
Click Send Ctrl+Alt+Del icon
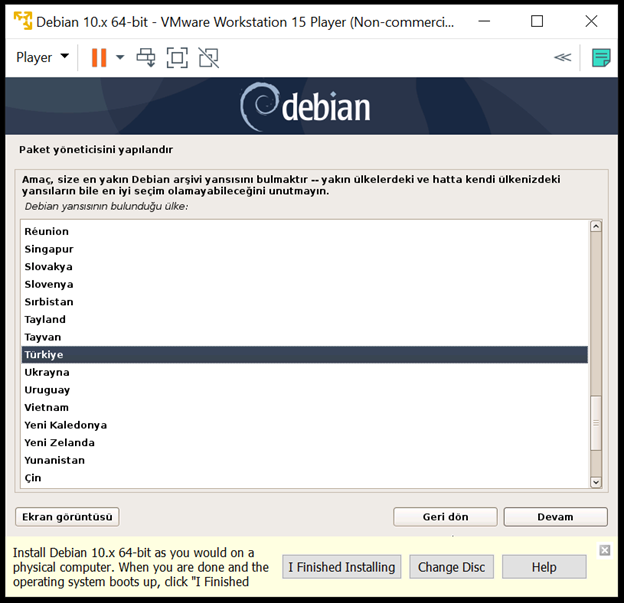(x=147, y=57)
